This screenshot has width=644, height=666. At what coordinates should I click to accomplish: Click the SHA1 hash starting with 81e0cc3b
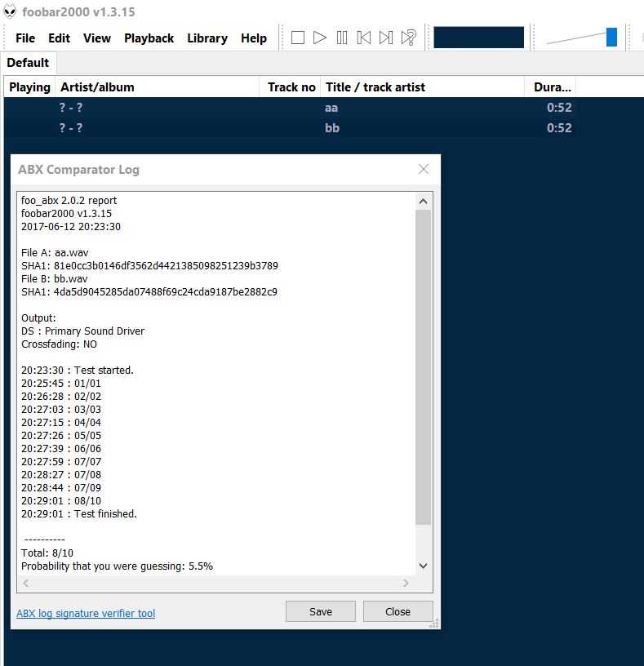(x=166, y=266)
